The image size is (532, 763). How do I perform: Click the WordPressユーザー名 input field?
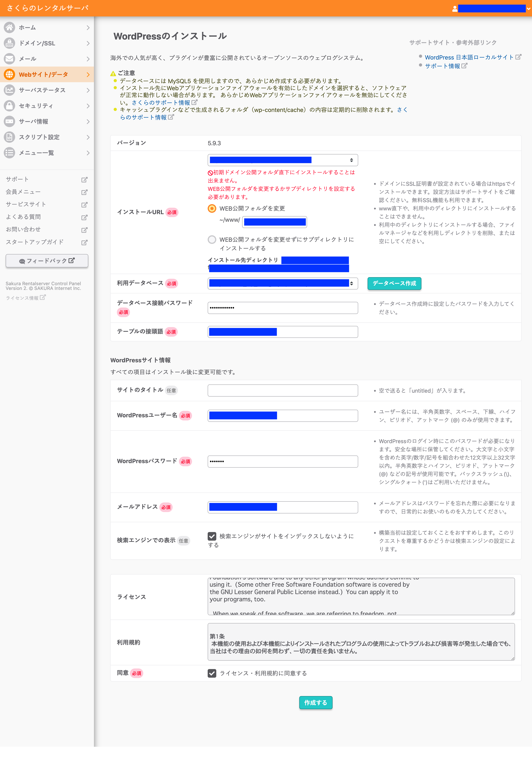283,415
